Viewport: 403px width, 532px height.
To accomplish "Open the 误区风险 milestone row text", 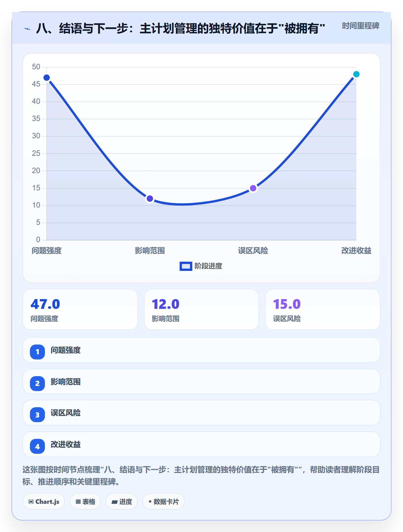I will [x=66, y=413].
